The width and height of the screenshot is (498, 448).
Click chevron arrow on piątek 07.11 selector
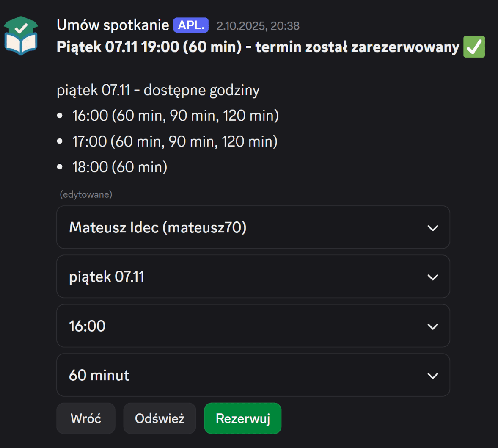pos(432,277)
